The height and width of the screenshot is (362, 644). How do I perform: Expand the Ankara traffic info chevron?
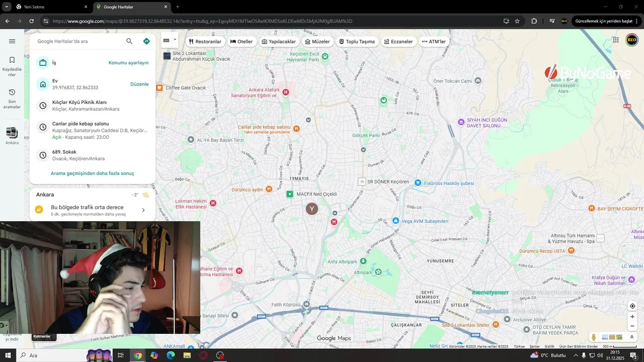(x=143, y=210)
